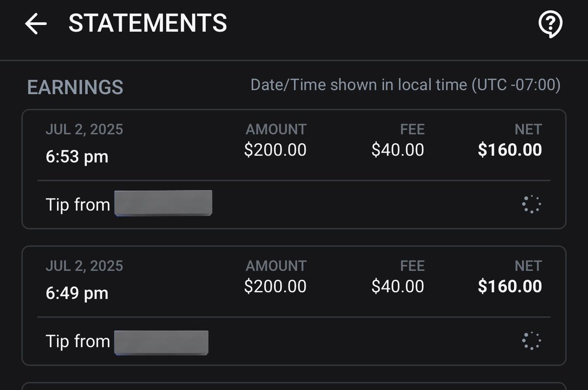
Task: Open the redacted tipper name on the 6:49 pm tip
Action: click(161, 342)
